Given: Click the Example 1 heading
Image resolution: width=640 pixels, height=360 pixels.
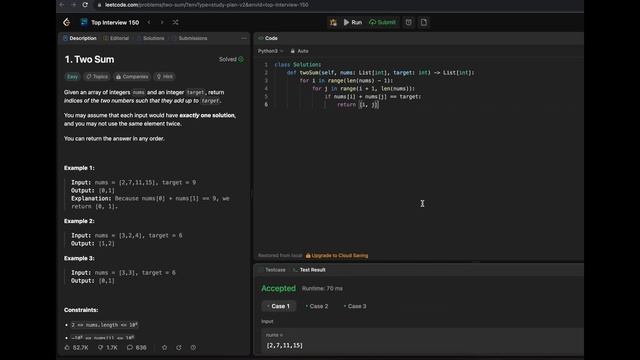Looking at the screenshot, I should coord(79,168).
